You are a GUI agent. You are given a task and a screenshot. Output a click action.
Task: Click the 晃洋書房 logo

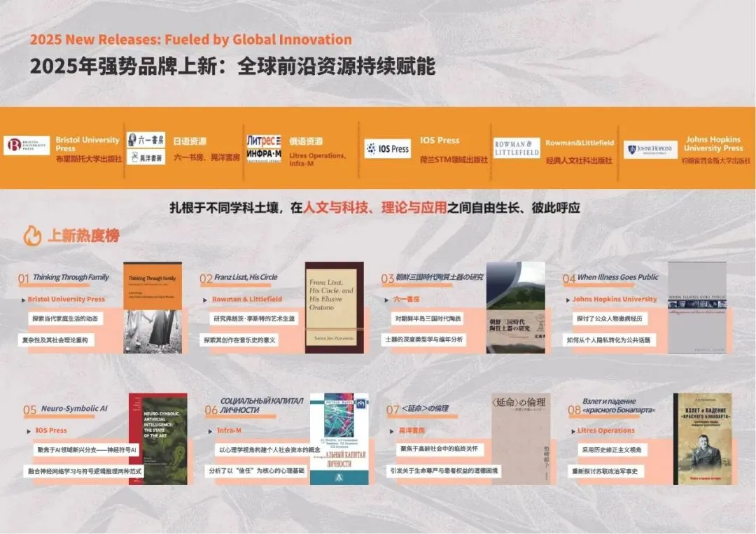pos(146,157)
